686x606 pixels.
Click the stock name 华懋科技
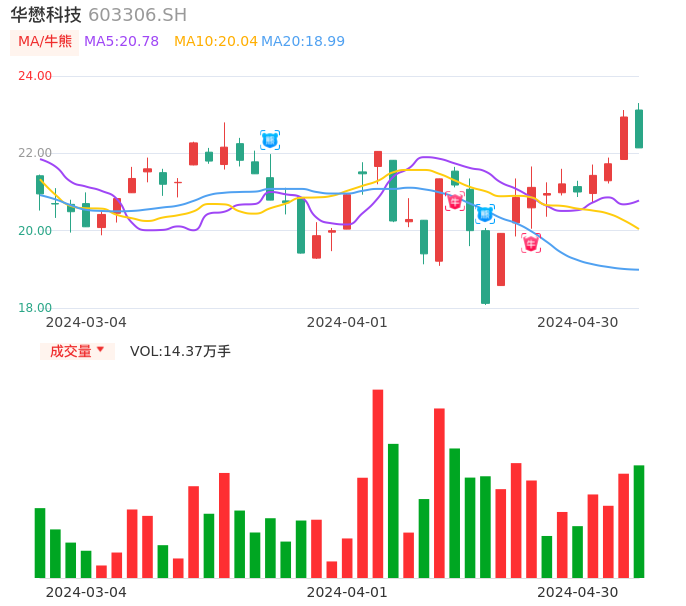(x=46, y=15)
